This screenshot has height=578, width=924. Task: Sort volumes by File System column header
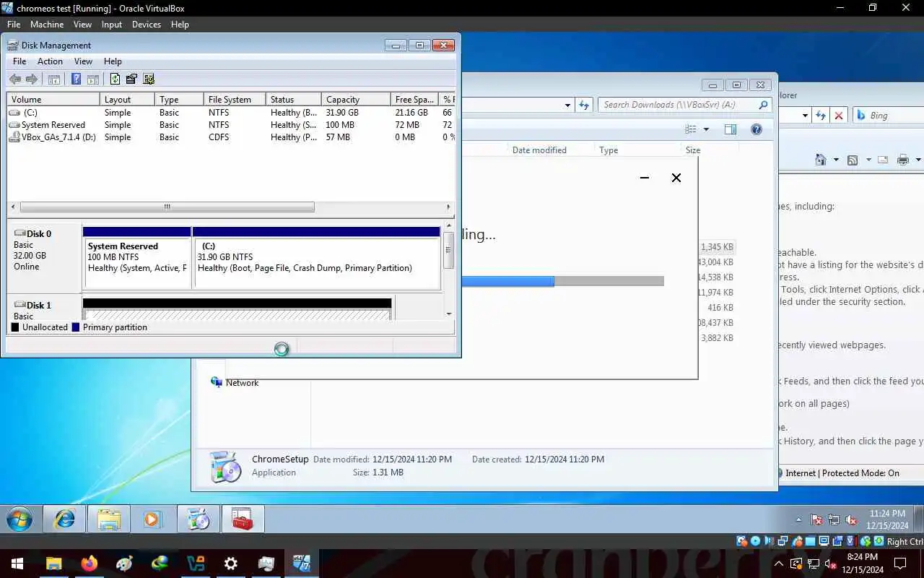click(x=235, y=99)
